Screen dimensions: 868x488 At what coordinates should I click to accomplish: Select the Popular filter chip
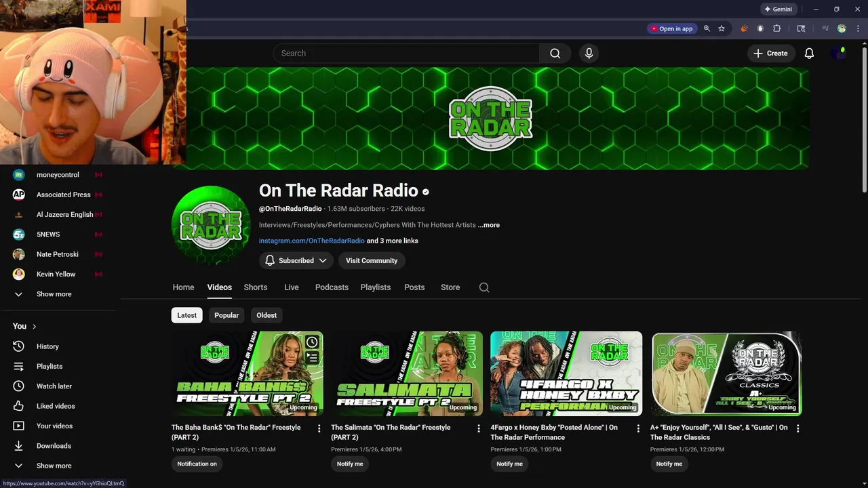click(x=226, y=315)
